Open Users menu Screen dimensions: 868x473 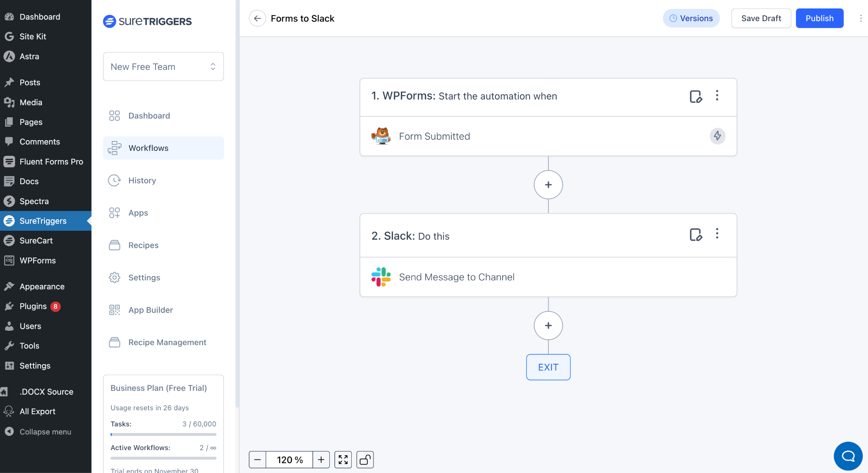click(46, 326)
